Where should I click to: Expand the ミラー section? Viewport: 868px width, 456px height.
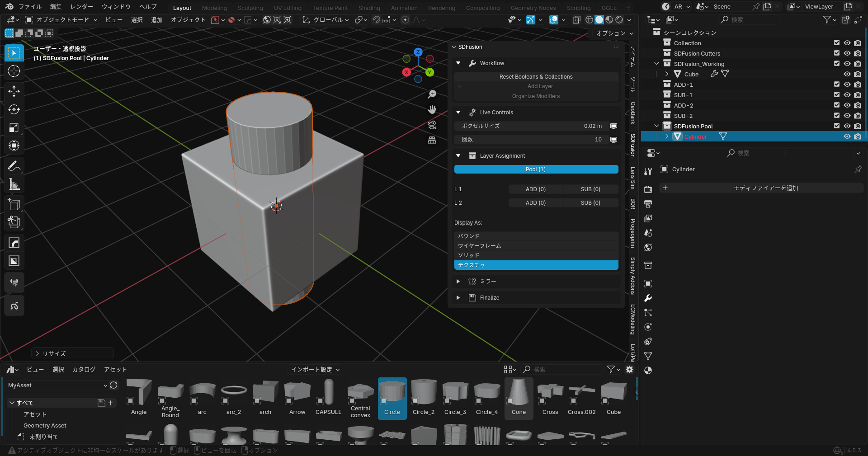click(458, 282)
